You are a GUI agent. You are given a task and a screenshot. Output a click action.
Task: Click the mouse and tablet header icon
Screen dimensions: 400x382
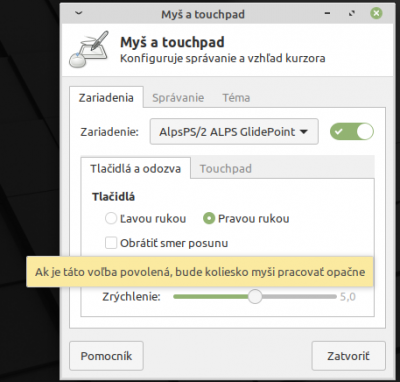pos(89,49)
